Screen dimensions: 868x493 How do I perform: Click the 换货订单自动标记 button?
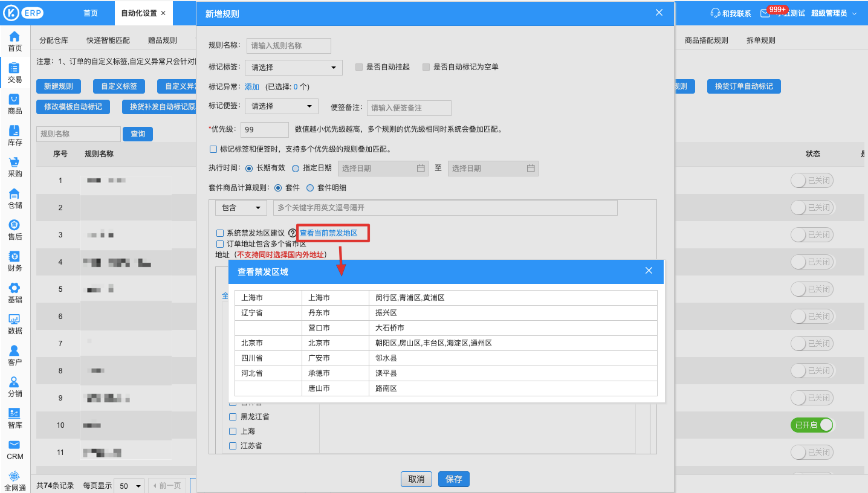[x=744, y=86]
